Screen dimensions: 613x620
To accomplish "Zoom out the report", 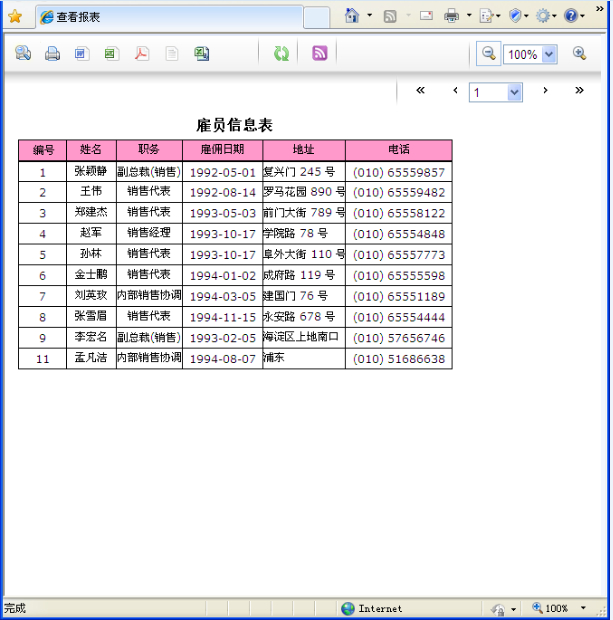I will coord(488,53).
